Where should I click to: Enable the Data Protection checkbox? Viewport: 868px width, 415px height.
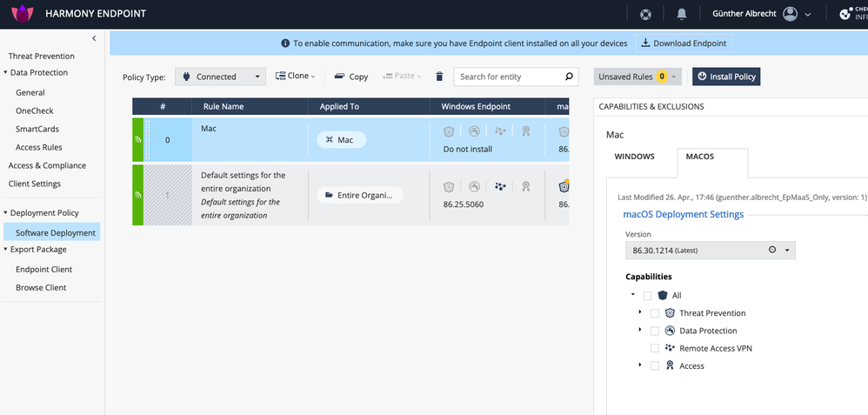655,331
